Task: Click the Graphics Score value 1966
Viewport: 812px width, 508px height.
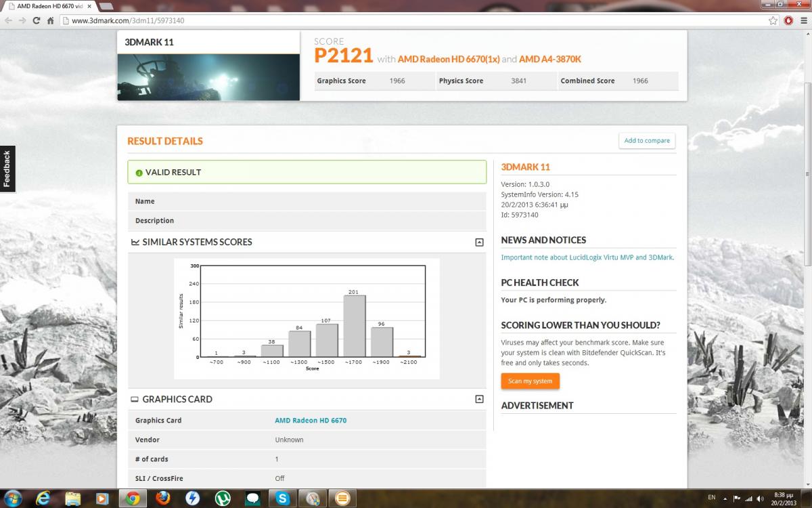Action: point(397,81)
